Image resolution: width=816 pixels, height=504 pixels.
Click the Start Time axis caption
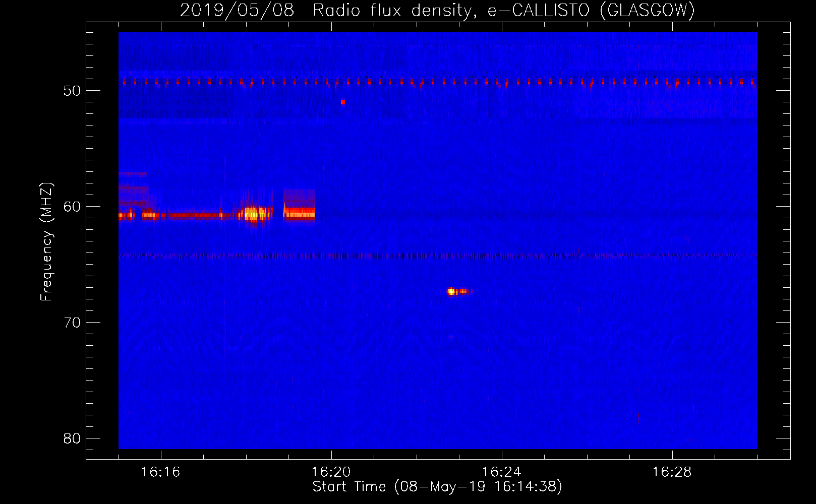pos(437,486)
